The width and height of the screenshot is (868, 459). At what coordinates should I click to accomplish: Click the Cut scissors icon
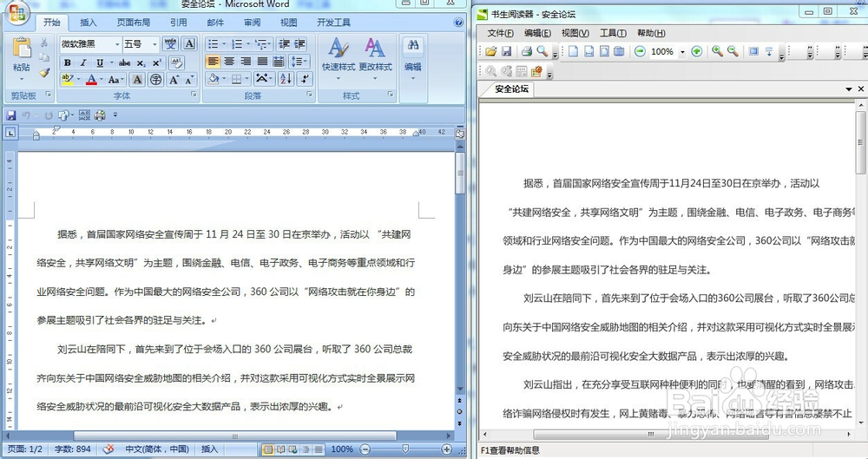coord(44,43)
